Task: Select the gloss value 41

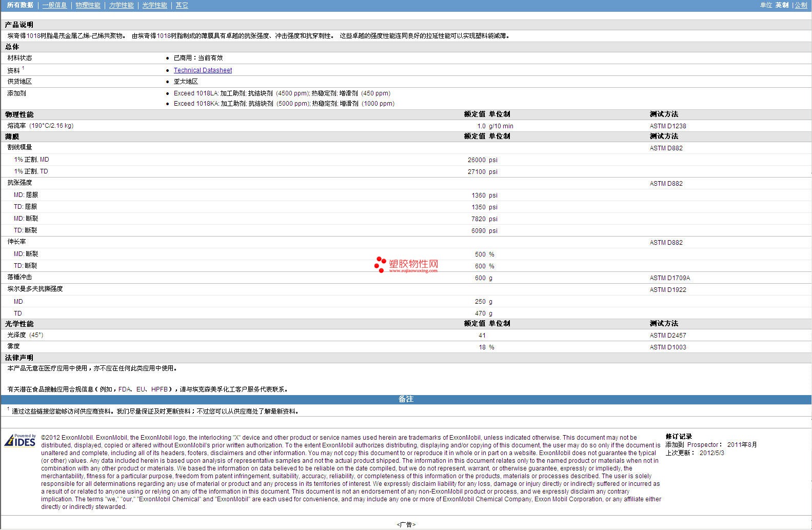Action: [482, 336]
